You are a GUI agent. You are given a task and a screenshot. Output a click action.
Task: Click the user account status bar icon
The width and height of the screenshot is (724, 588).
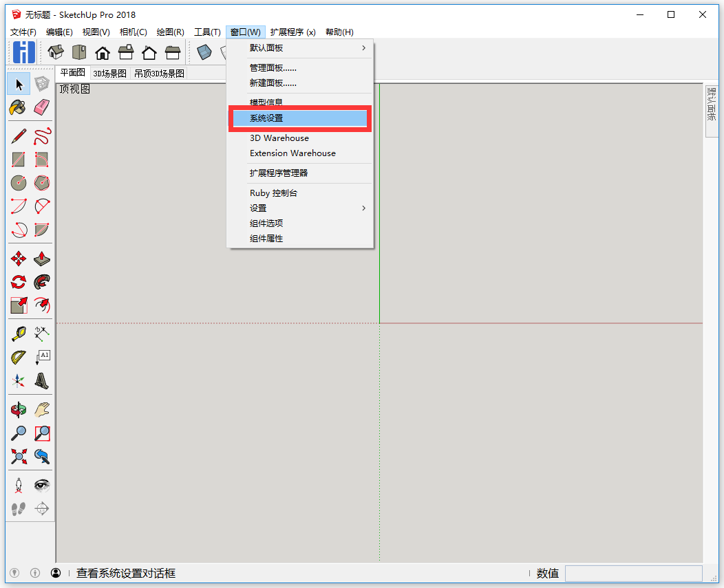coord(56,573)
